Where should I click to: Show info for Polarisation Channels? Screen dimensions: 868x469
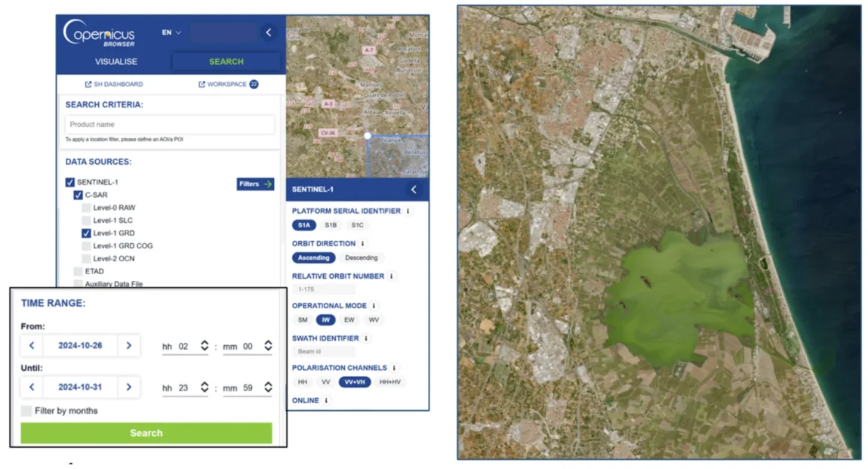pyautogui.click(x=394, y=368)
